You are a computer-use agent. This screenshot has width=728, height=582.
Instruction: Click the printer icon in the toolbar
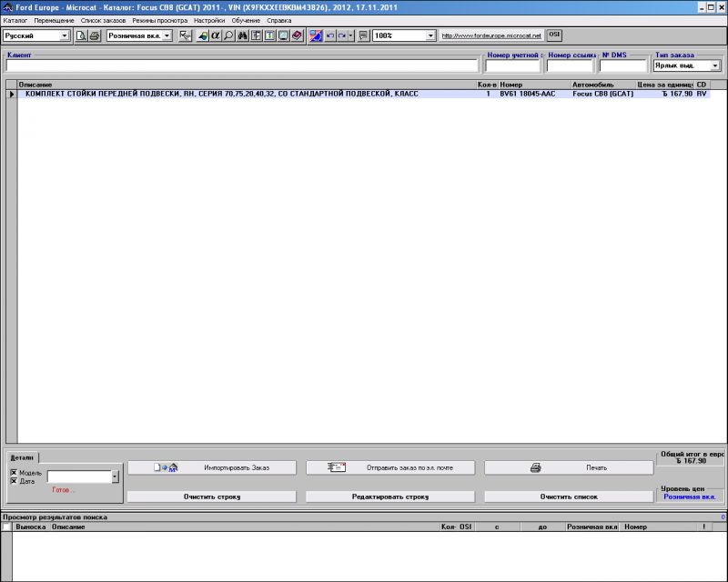click(95, 35)
